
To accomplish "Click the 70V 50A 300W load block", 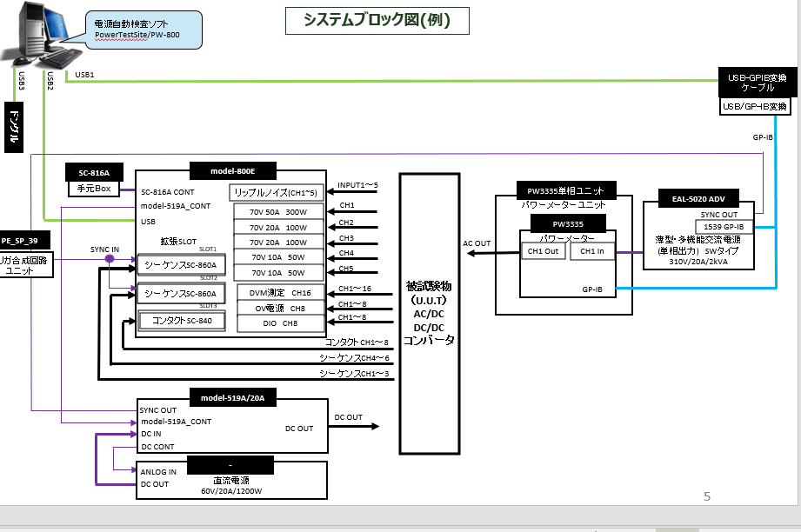I will click(x=278, y=211).
